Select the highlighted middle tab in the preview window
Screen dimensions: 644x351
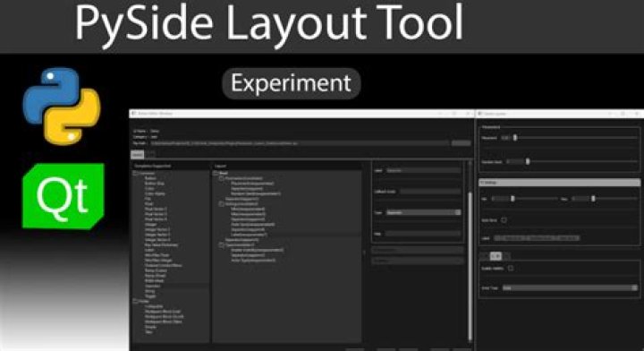tap(496, 256)
